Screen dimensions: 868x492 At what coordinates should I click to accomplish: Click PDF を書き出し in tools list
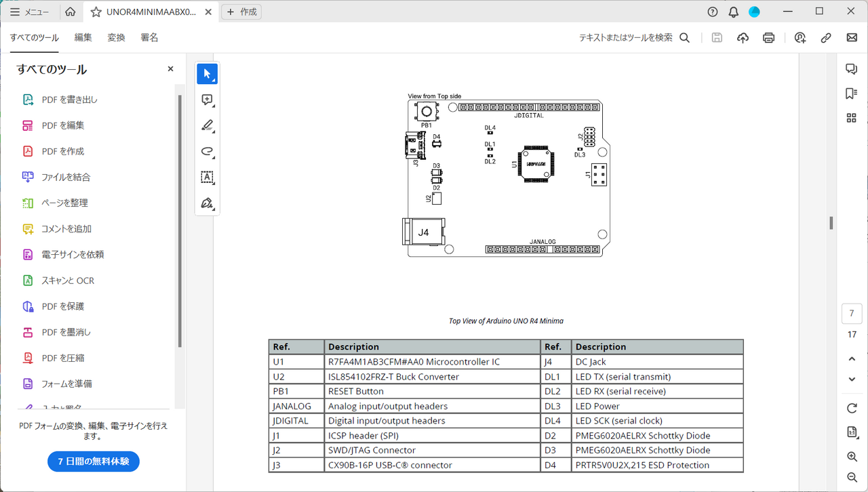69,100
